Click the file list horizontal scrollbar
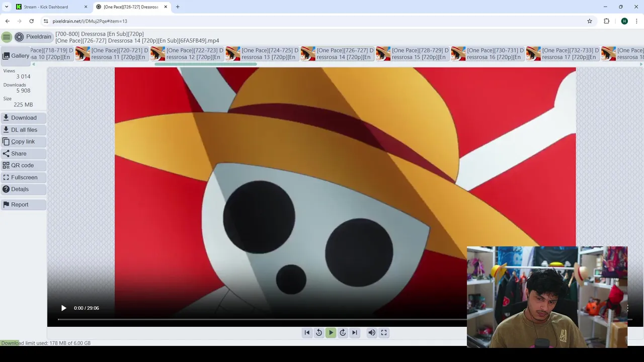644x362 pixels. click(x=206, y=64)
